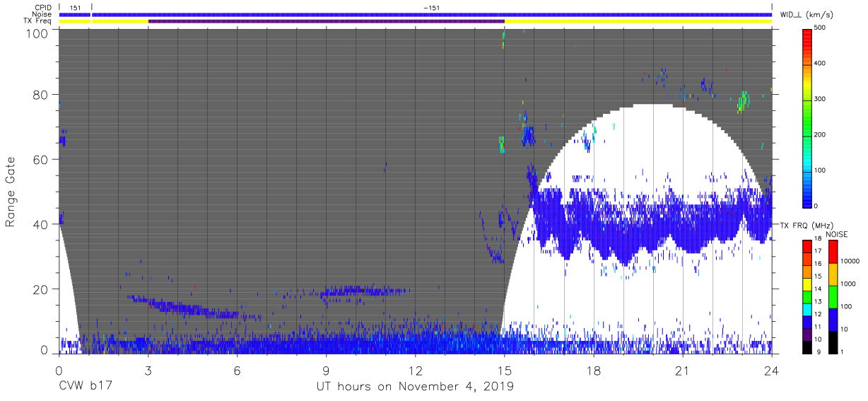Viewport: 868px width, 401px height.
Task: Click the "Noise" row label at top
Action: (42, 14)
